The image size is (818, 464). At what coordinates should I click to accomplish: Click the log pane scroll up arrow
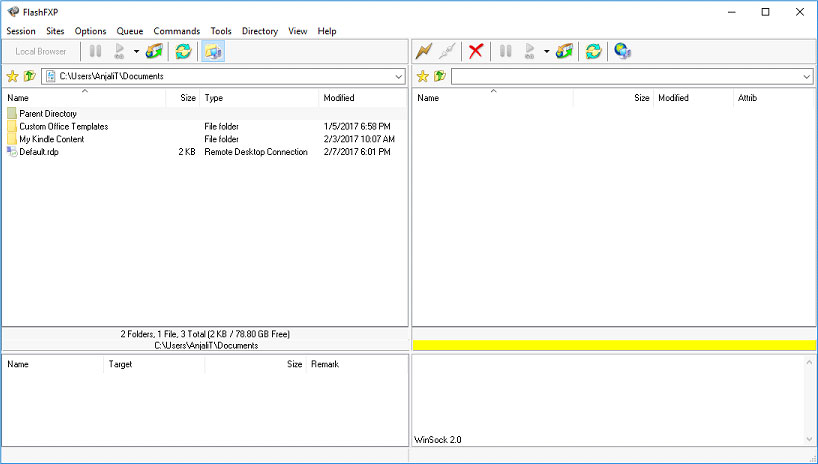(809, 362)
